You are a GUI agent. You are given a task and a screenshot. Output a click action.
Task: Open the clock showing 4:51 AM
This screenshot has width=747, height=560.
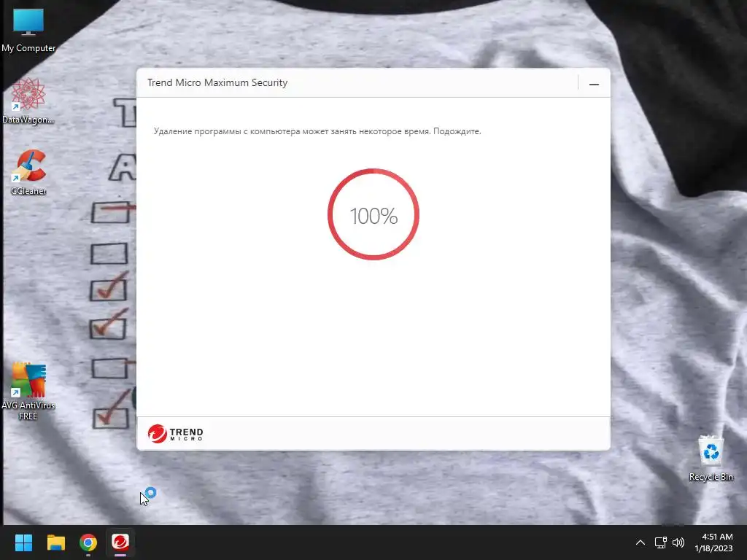point(713,542)
